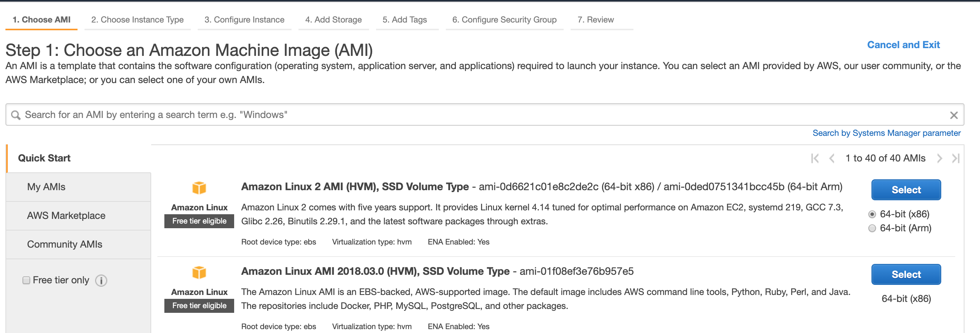Choose 64-bit (Arm) architecture radio button
Image resolution: width=980 pixels, height=333 pixels.
pos(872,228)
